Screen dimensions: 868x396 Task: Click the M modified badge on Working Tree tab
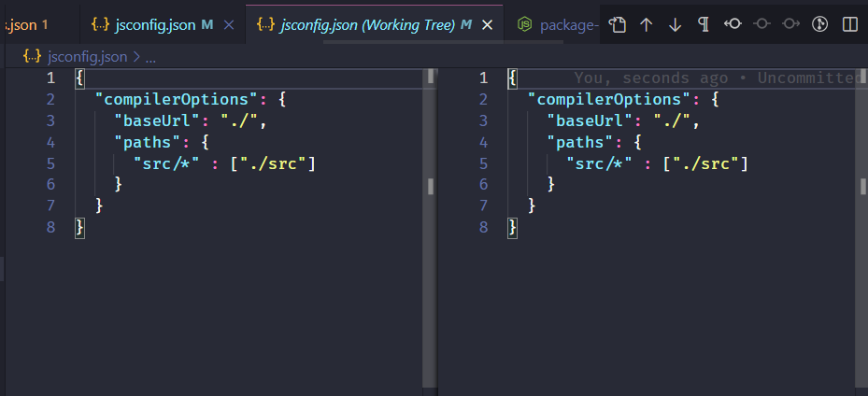tap(466, 25)
